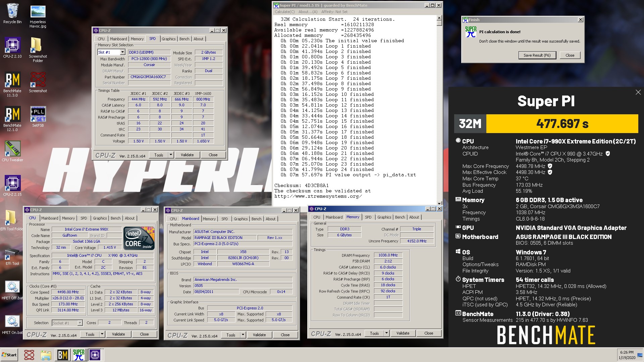The height and width of the screenshot is (362, 644).
Task: Switch to Graphics tab in SPD CPU-Z window
Action: [169, 39]
